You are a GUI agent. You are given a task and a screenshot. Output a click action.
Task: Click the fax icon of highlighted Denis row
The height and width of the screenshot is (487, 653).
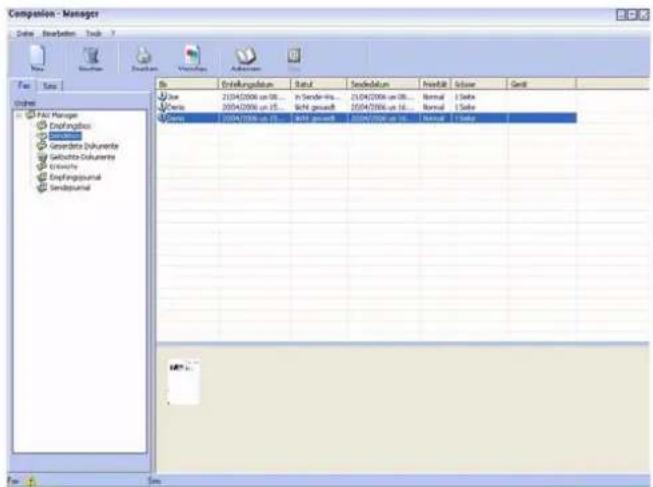(x=162, y=118)
